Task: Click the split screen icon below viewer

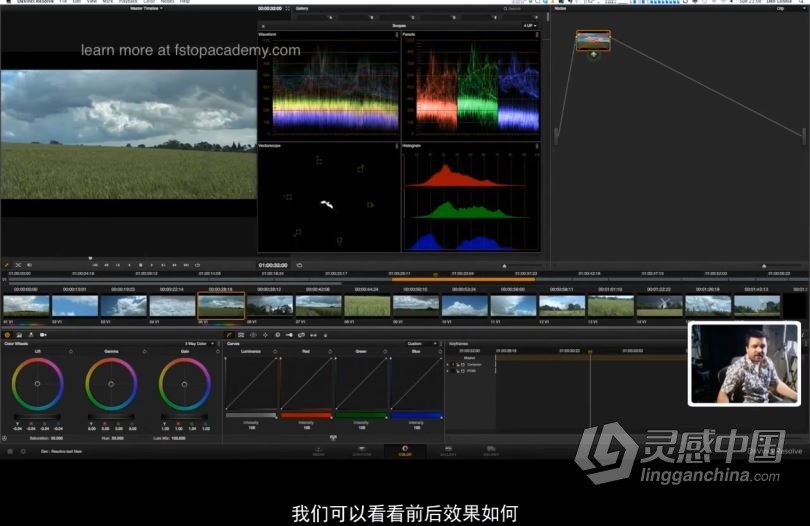Action: click(x=18, y=265)
